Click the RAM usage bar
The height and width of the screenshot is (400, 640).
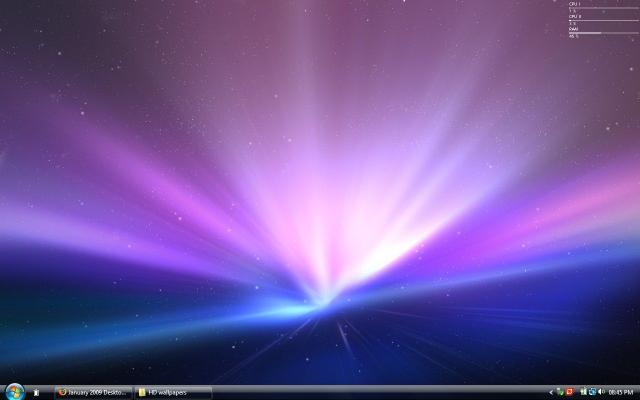click(x=604, y=33)
